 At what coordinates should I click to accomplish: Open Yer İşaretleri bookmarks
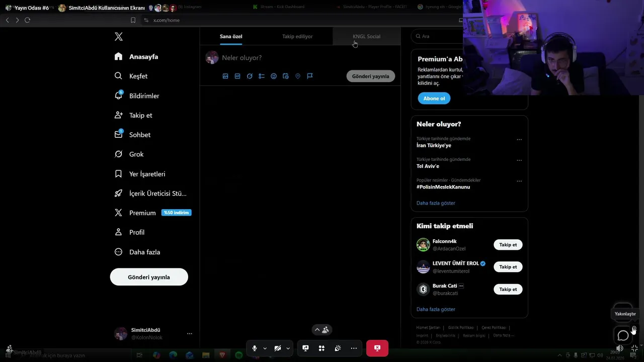coord(140,174)
